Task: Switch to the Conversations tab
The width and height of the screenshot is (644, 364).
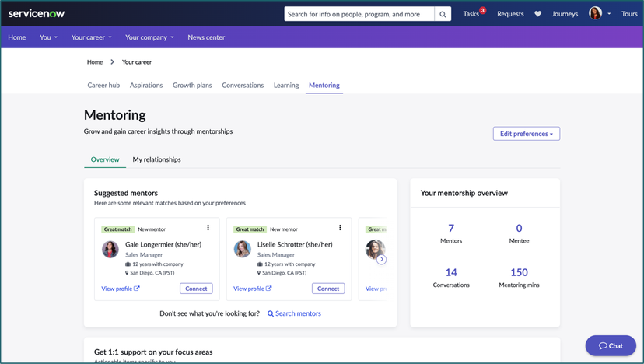Action: (x=243, y=85)
